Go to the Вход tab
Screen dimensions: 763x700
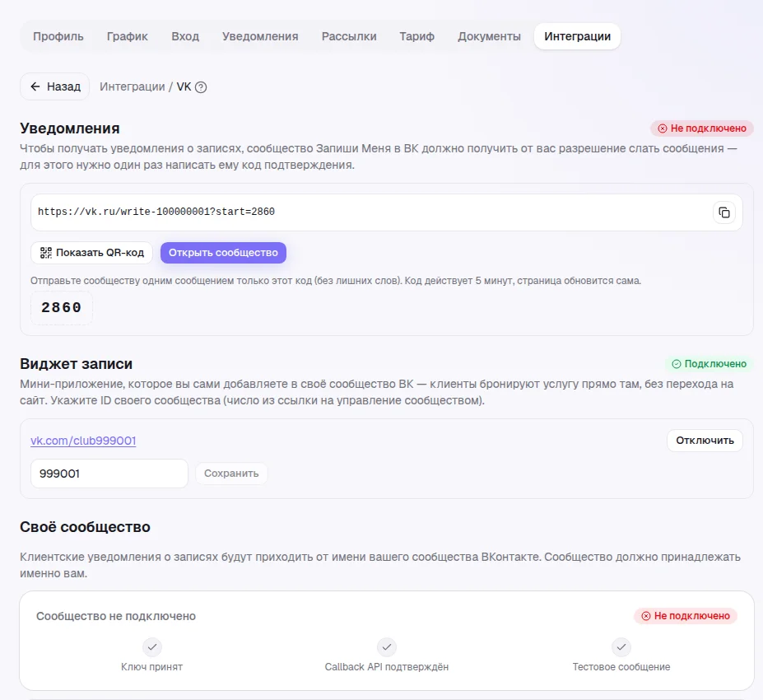pyautogui.click(x=185, y=36)
